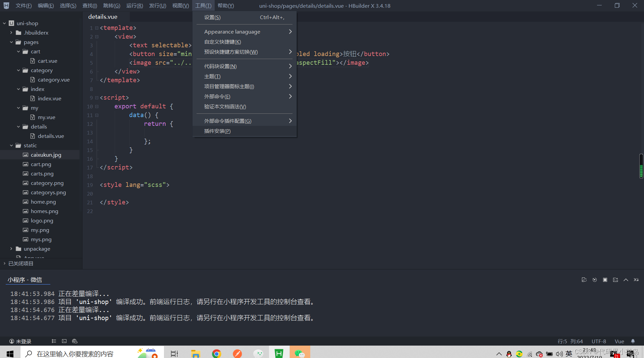Screen dimensions: 644x358
Task: Open the terminal icon in status bar
Action: 64,341
